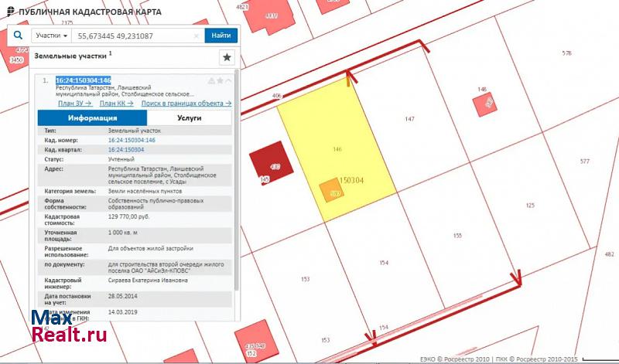The width and height of the screenshot is (619, 364).
Task: Click the results panel vertical scrollbar
Action: pyautogui.click(x=236, y=193)
